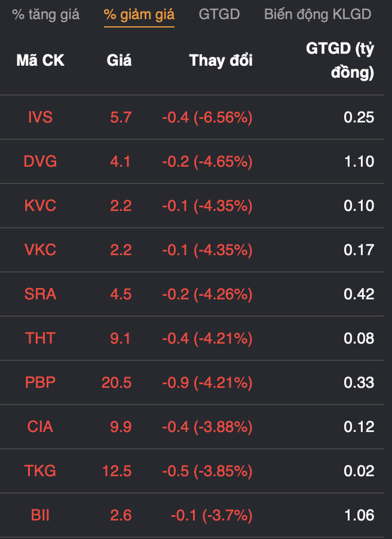Open the GTGD tab
Image resolution: width=392 pixels, height=539 pixels.
point(219,14)
